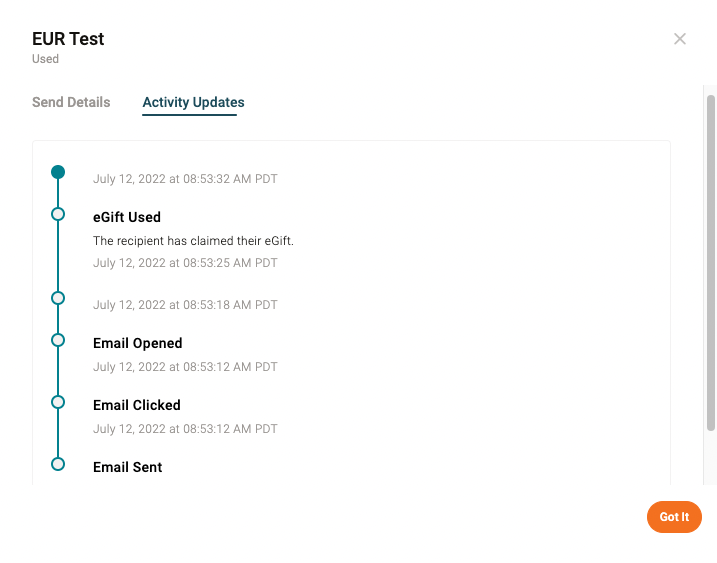This screenshot has height=563, width=717.
Task: Click the Used status label
Action: tap(45, 59)
